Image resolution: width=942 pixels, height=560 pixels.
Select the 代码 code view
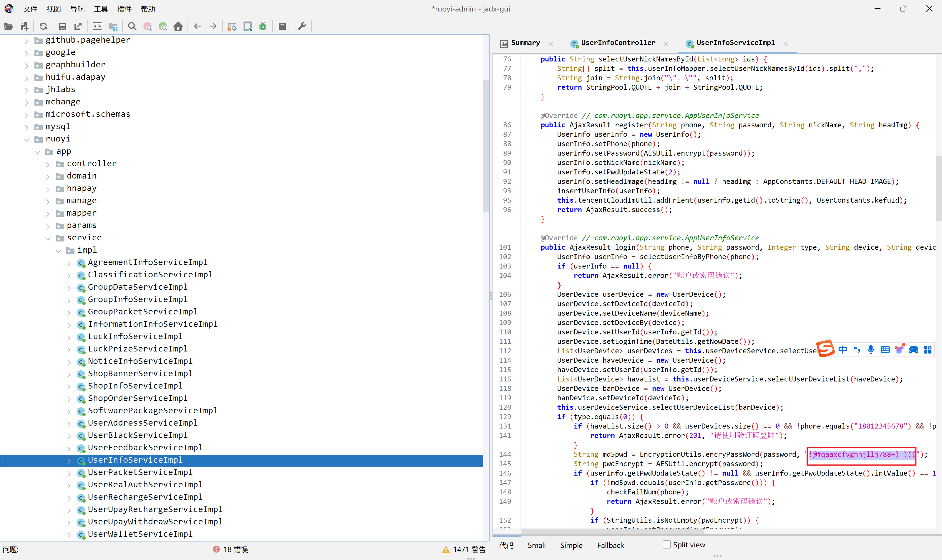pos(507,545)
